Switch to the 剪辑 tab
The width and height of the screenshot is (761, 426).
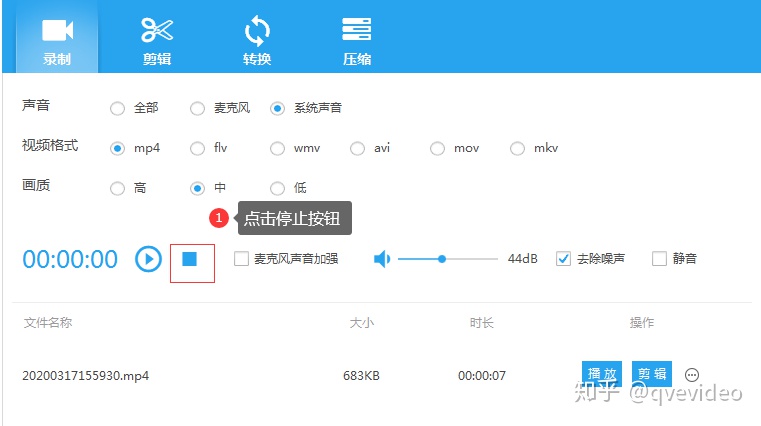pyautogui.click(x=157, y=41)
